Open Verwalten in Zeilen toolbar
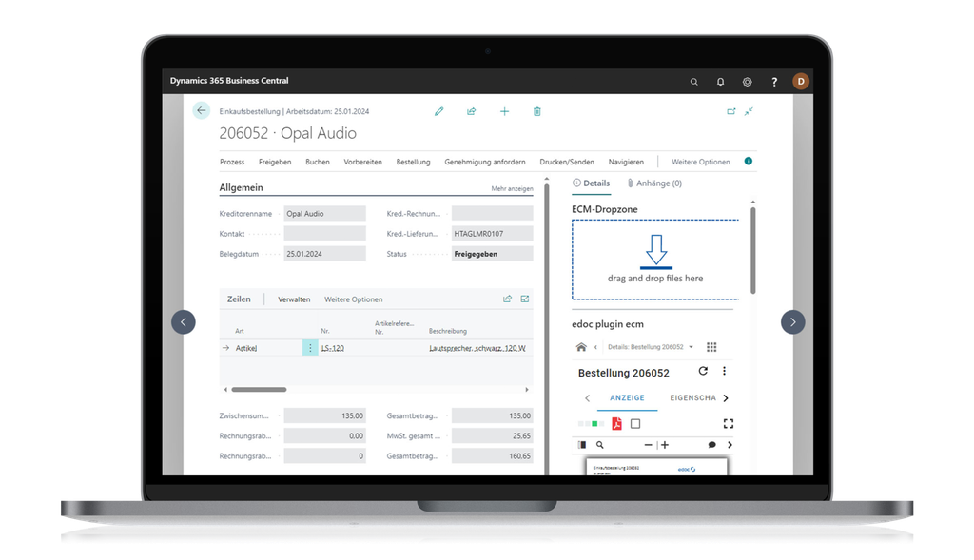The height and width of the screenshot is (560, 974). click(294, 299)
